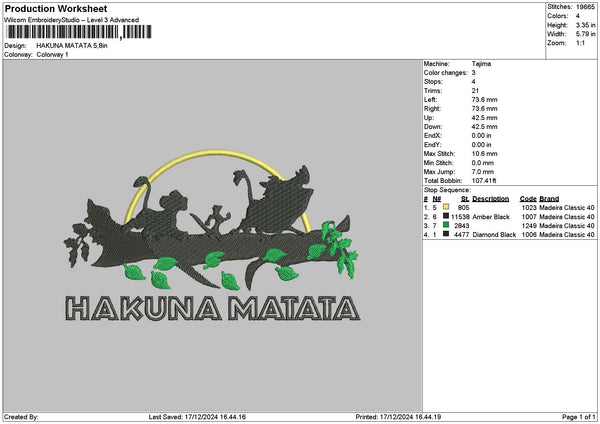Click the "Color changes:" label
Viewport: 600px width, 424px height.
[446, 73]
